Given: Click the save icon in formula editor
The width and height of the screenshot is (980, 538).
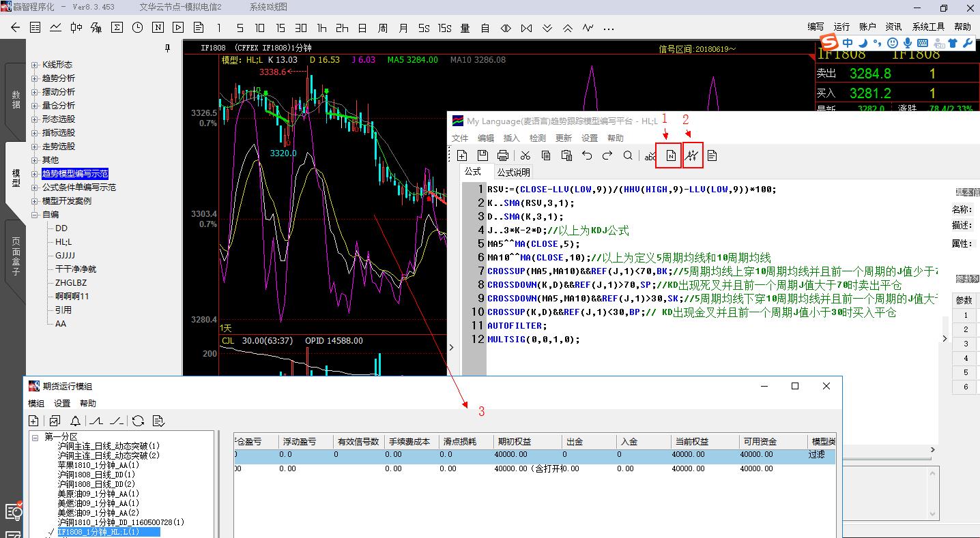Looking at the screenshot, I should click(482, 156).
